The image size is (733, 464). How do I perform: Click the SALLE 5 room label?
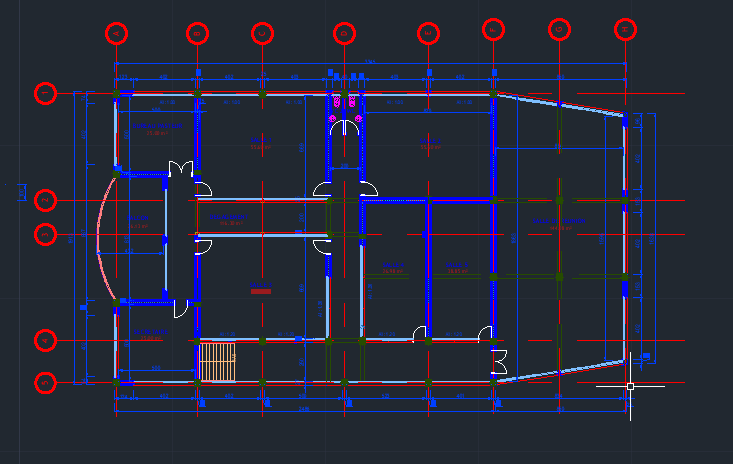pyautogui.click(x=457, y=264)
